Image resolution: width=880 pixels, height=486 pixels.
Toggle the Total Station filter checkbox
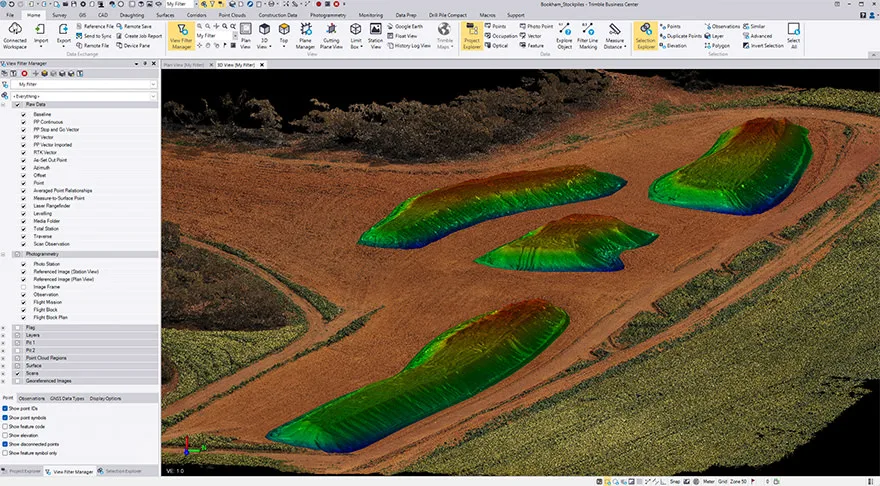(24, 229)
